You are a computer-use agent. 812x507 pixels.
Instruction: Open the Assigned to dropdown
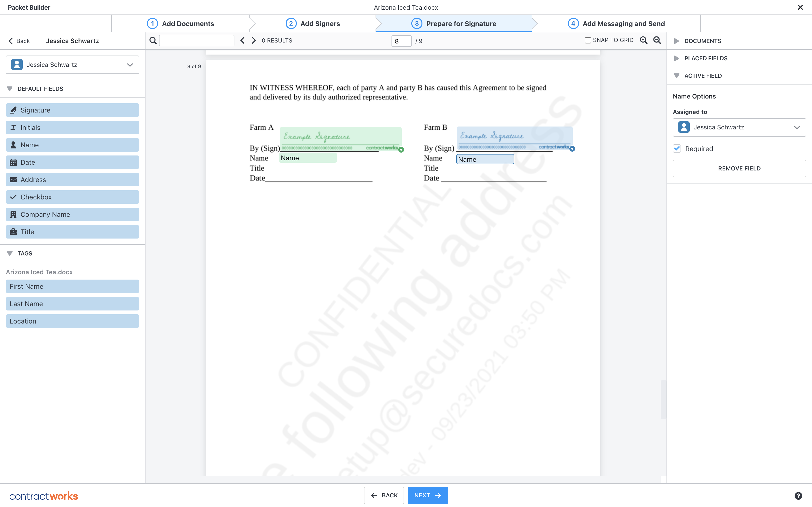tap(797, 127)
